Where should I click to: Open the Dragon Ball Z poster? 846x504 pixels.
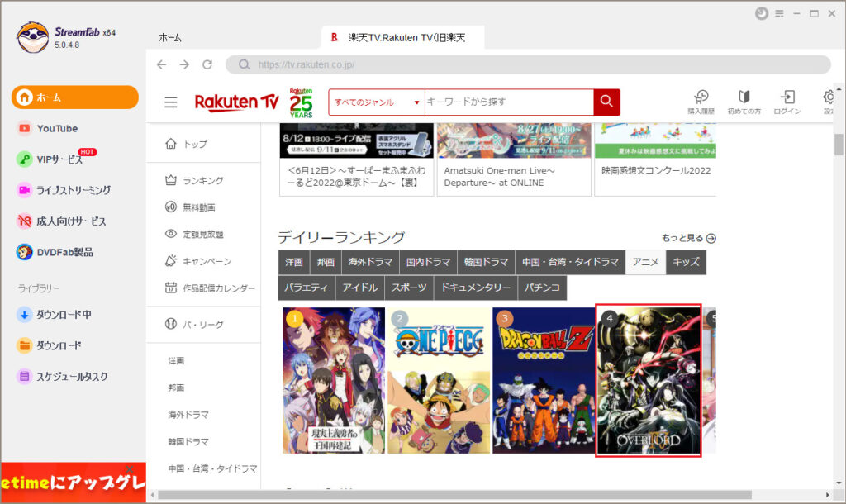point(544,380)
